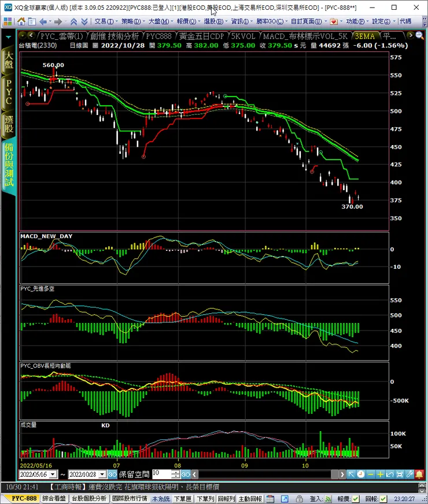Toggle the 回報 checkmark in status bar

coord(383,499)
